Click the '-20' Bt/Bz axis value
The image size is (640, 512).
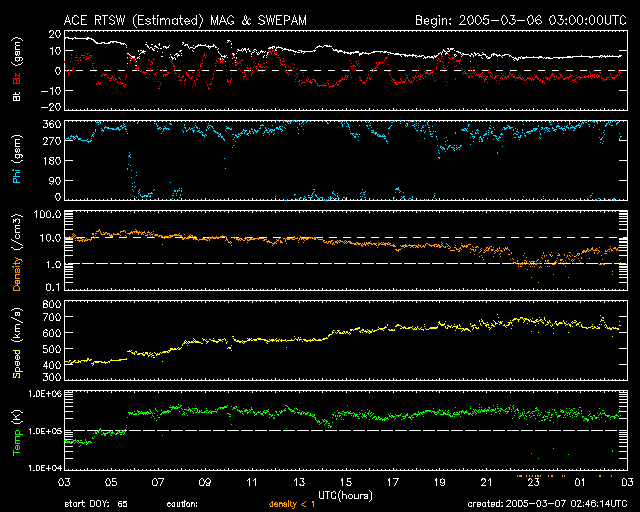tap(51, 107)
